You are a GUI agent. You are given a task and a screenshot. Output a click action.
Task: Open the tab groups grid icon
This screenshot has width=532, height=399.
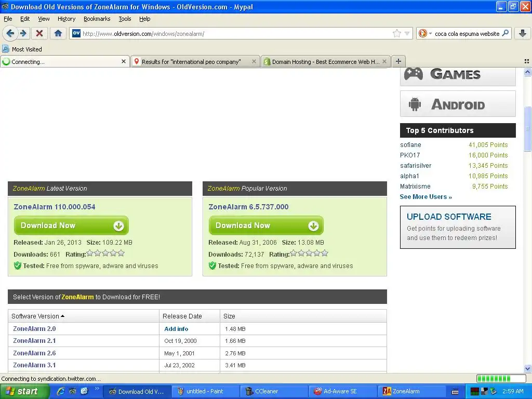(x=527, y=61)
